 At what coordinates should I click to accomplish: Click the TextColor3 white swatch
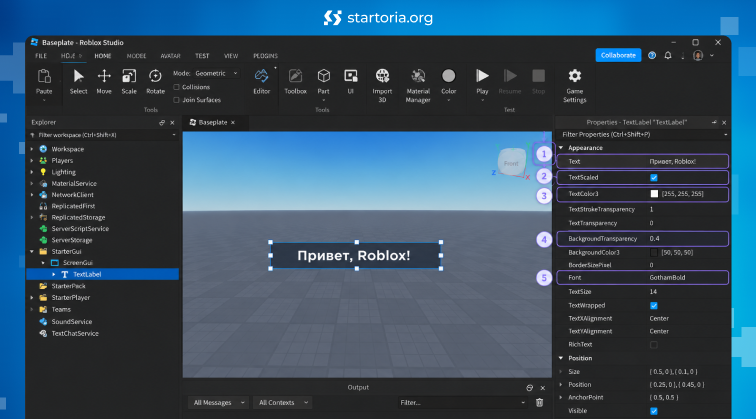pos(654,194)
